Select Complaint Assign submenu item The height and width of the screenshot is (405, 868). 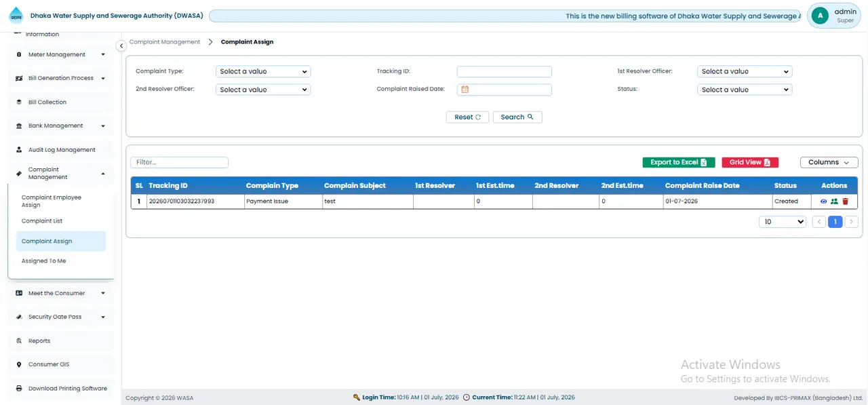60,241
